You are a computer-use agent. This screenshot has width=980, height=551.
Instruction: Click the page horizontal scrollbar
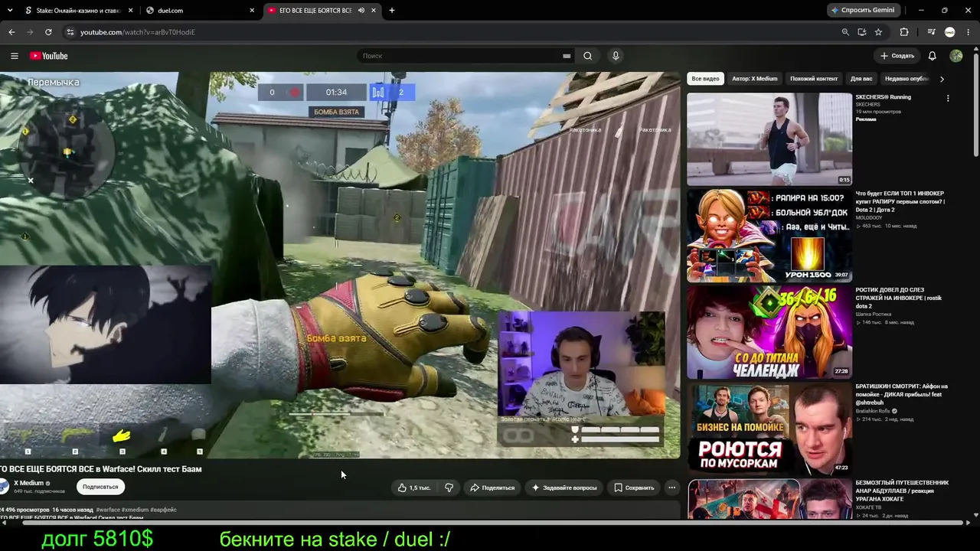click(492, 523)
